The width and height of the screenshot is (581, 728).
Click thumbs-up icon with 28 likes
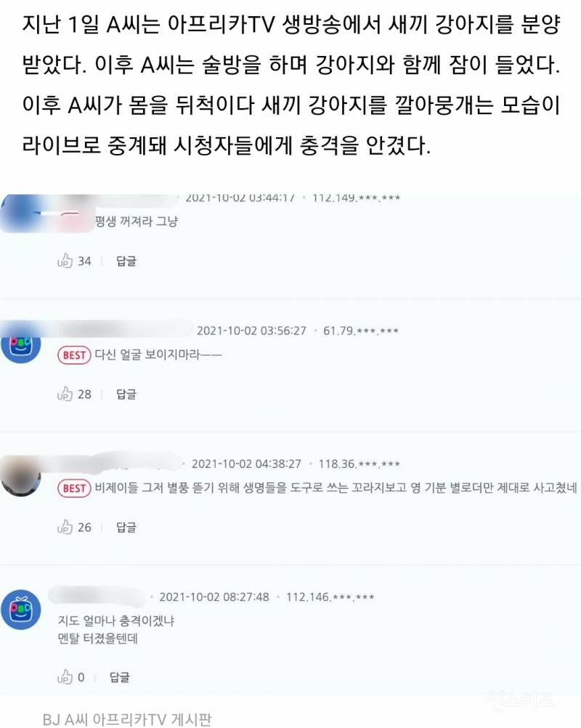click(x=65, y=394)
